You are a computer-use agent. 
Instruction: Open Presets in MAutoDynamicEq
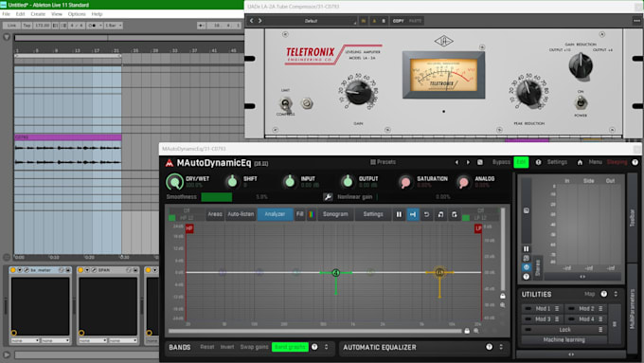click(384, 162)
